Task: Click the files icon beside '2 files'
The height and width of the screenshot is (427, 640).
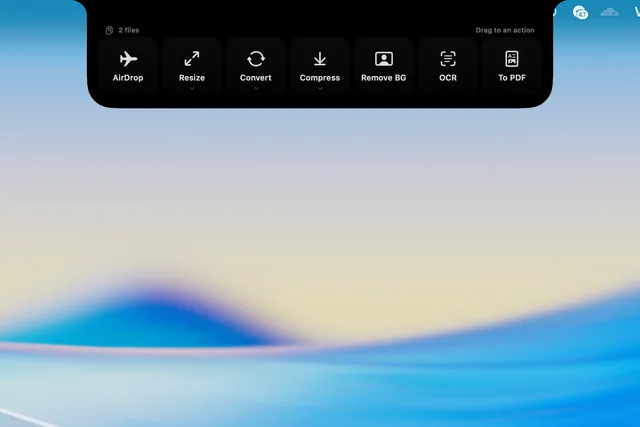Action: click(109, 30)
